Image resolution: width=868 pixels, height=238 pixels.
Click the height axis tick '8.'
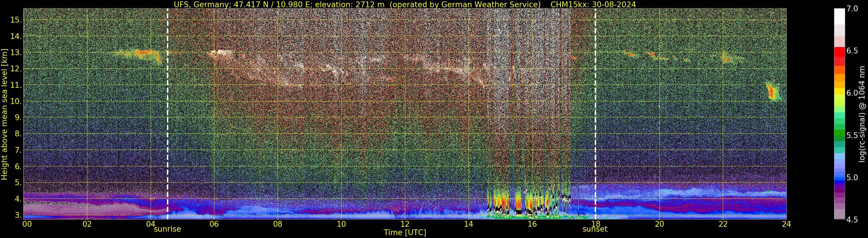(x=18, y=134)
